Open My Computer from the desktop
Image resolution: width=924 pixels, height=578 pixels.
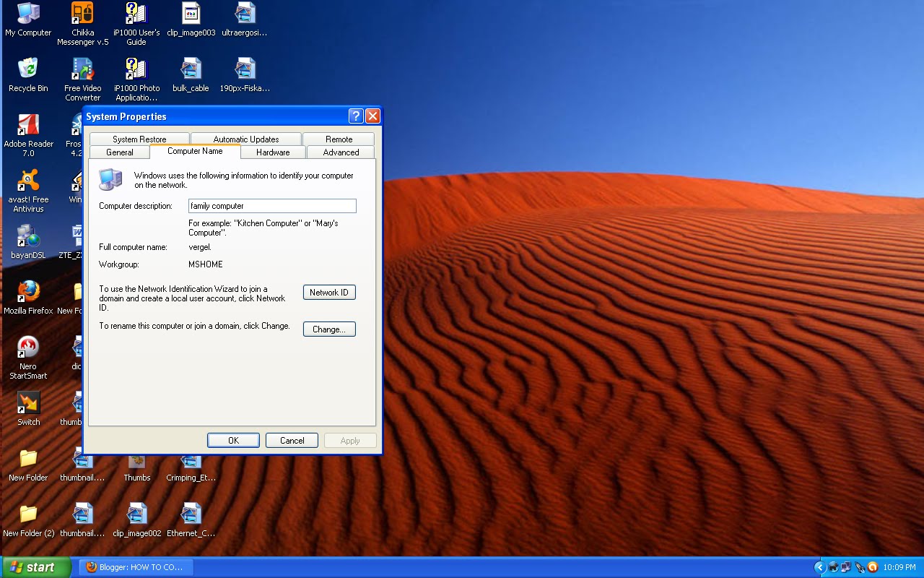(27, 16)
